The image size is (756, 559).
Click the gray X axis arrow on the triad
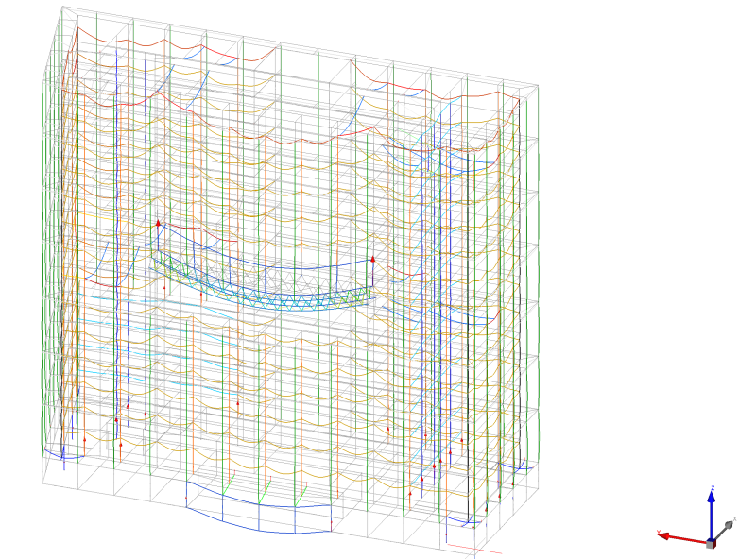click(x=726, y=526)
